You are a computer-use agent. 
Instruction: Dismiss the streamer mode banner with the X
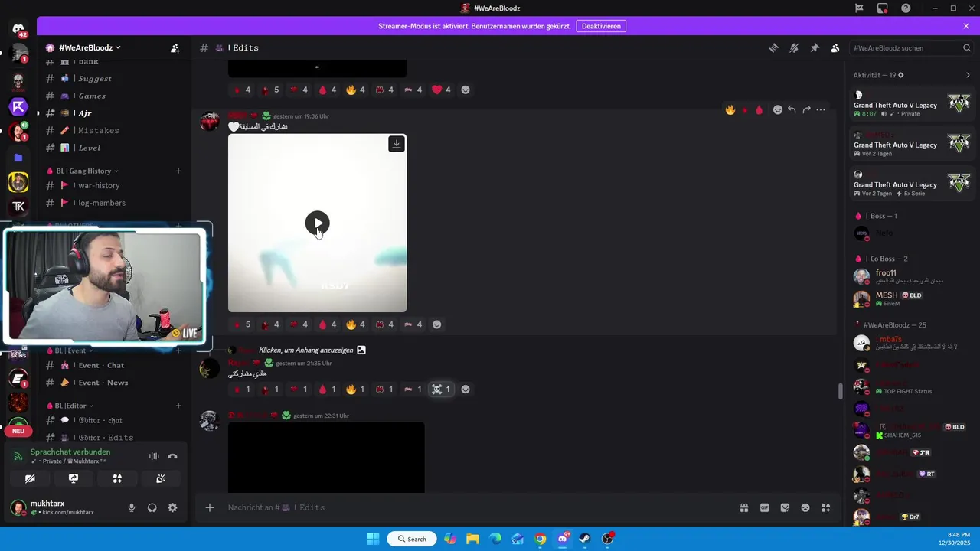[x=966, y=26]
